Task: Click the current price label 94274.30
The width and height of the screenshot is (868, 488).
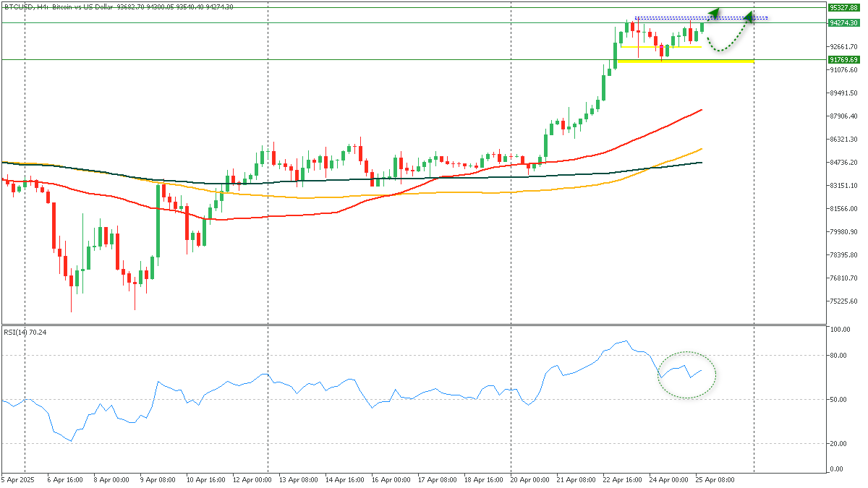Action: tap(843, 23)
